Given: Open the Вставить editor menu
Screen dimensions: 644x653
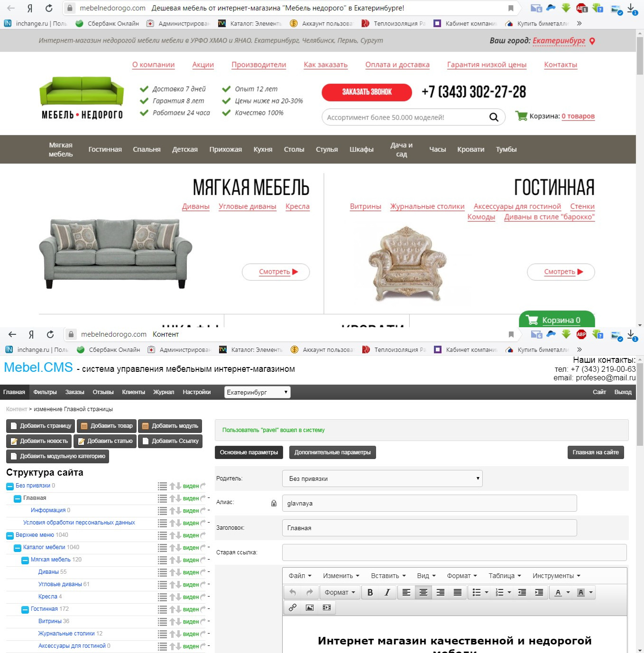Looking at the screenshot, I should 388,576.
